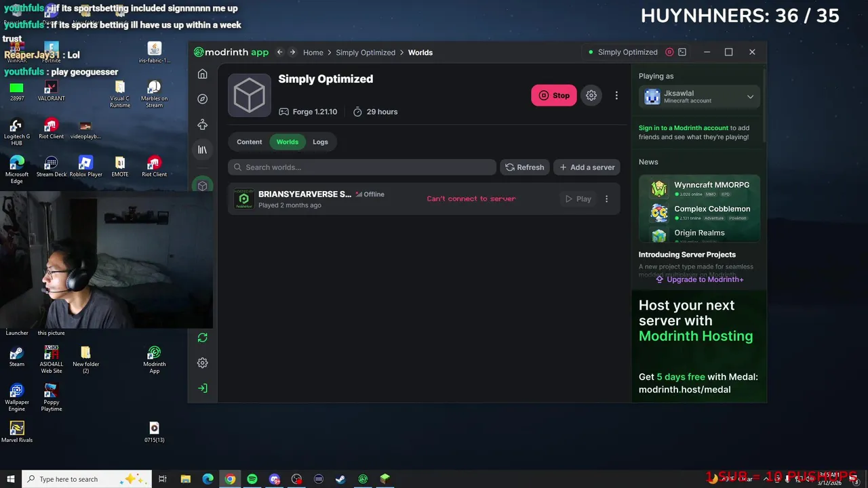
Task: Select the Marvel Rivals desktop icon
Action: pos(17,432)
